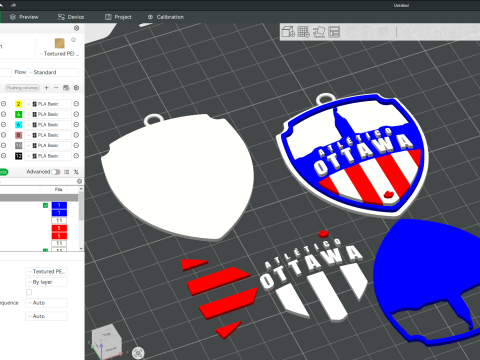Click the Add plate grid icon
The image size is (480, 360).
tap(303, 32)
